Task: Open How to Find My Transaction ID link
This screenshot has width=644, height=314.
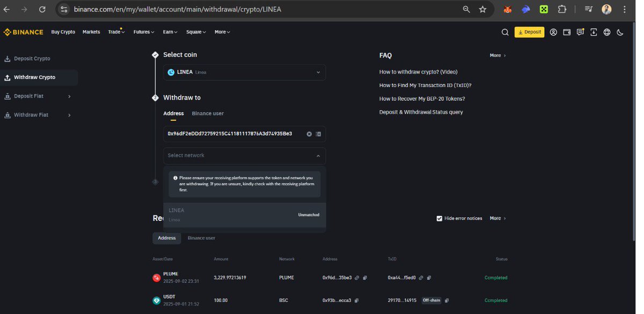Action: pos(425,85)
